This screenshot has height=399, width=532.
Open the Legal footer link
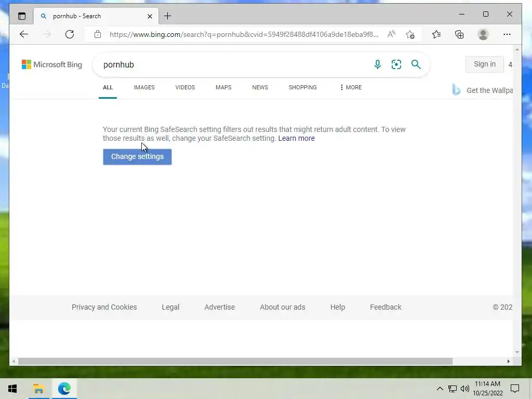170,307
